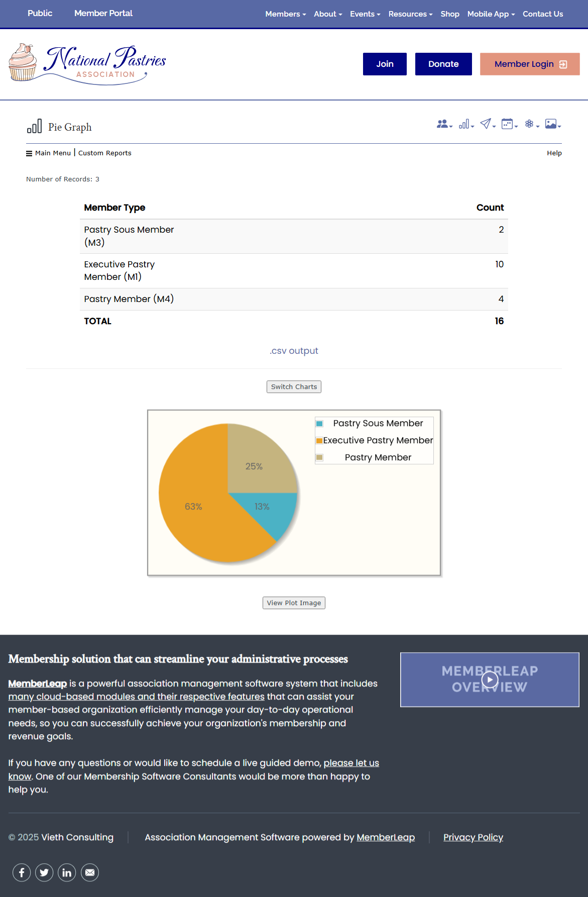Click the View Plot Image button
Viewport: 588px width, 897px height.
pos(294,603)
